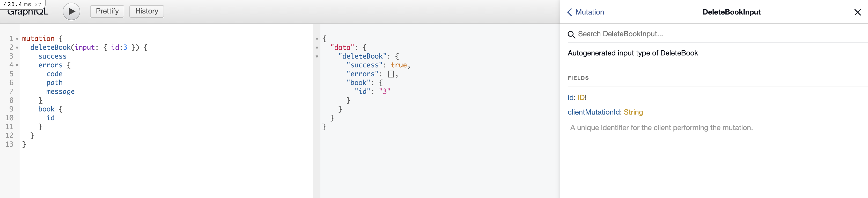Collapse the errors block on line 4
The image size is (868, 198).
pyautogui.click(x=17, y=65)
